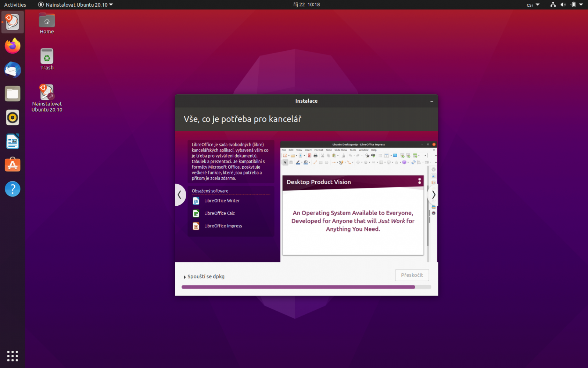
Task: Open Activities in the top bar
Action: pos(15,4)
